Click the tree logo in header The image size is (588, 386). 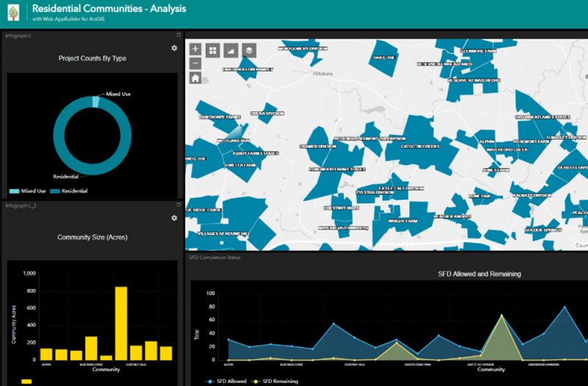(13, 13)
